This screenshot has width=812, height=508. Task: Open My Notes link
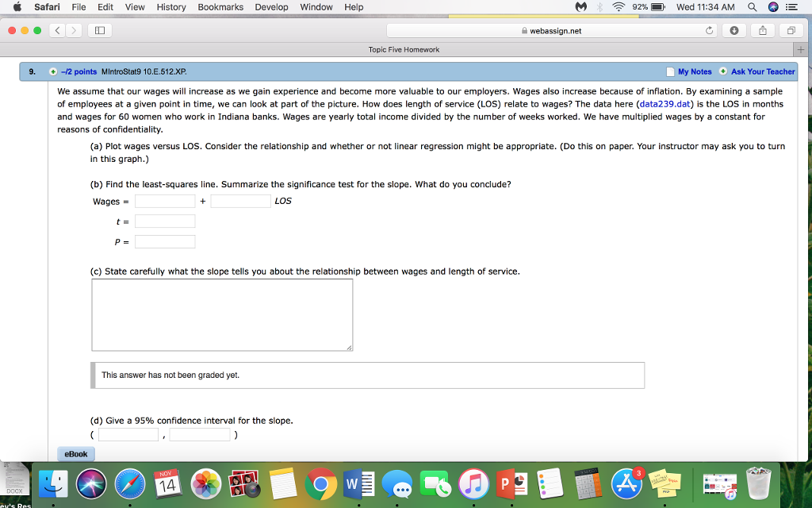coord(695,71)
